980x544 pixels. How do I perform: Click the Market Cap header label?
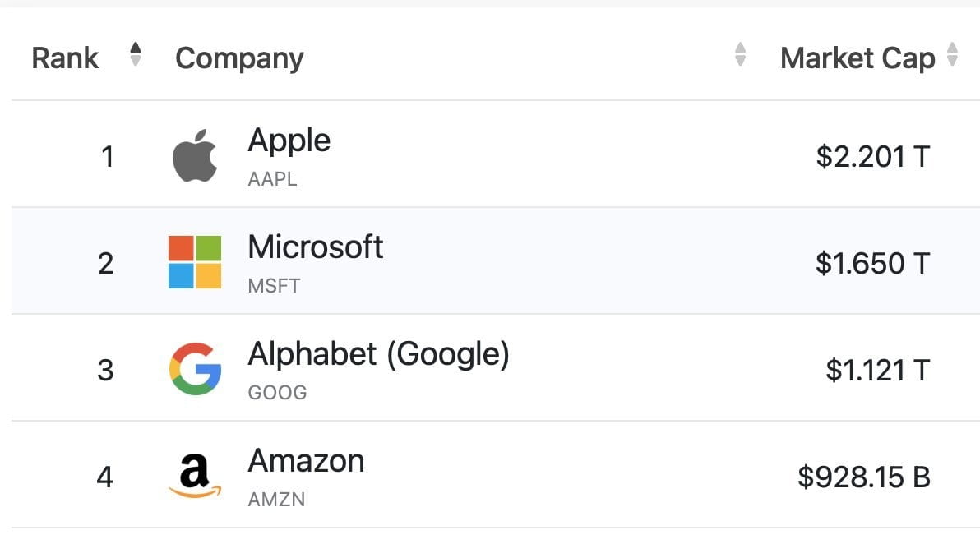click(x=857, y=58)
